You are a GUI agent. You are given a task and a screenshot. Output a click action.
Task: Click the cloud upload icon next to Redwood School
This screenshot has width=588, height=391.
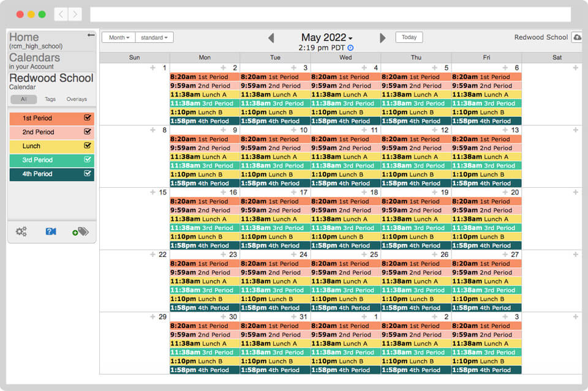576,37
